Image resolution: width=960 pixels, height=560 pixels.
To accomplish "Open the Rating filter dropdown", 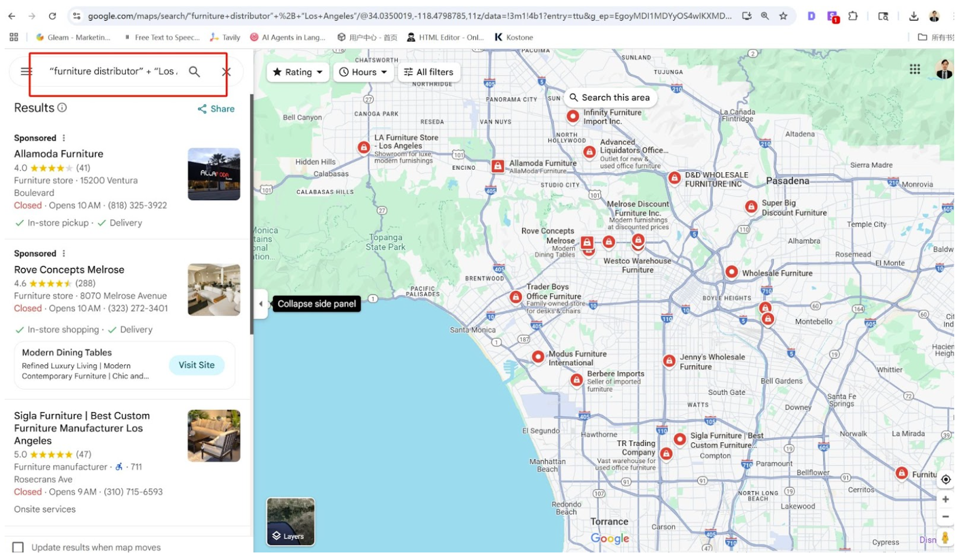I will [x=297, y=72].
